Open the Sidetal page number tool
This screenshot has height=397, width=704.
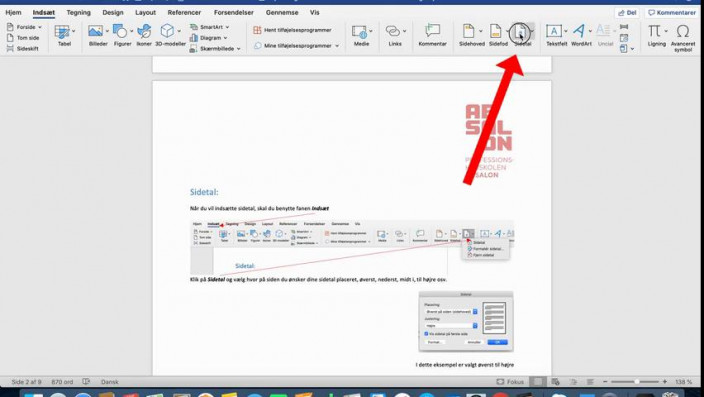pos(520,32)
